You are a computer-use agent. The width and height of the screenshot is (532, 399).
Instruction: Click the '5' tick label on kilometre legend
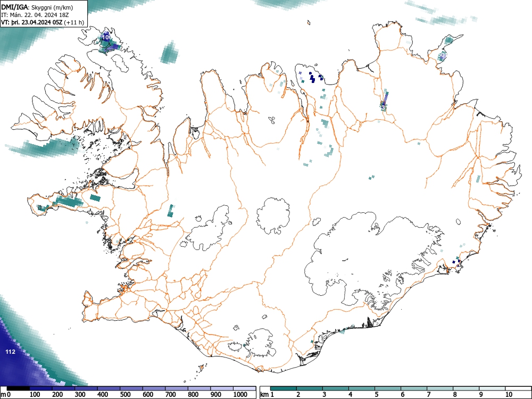[377, 395]
